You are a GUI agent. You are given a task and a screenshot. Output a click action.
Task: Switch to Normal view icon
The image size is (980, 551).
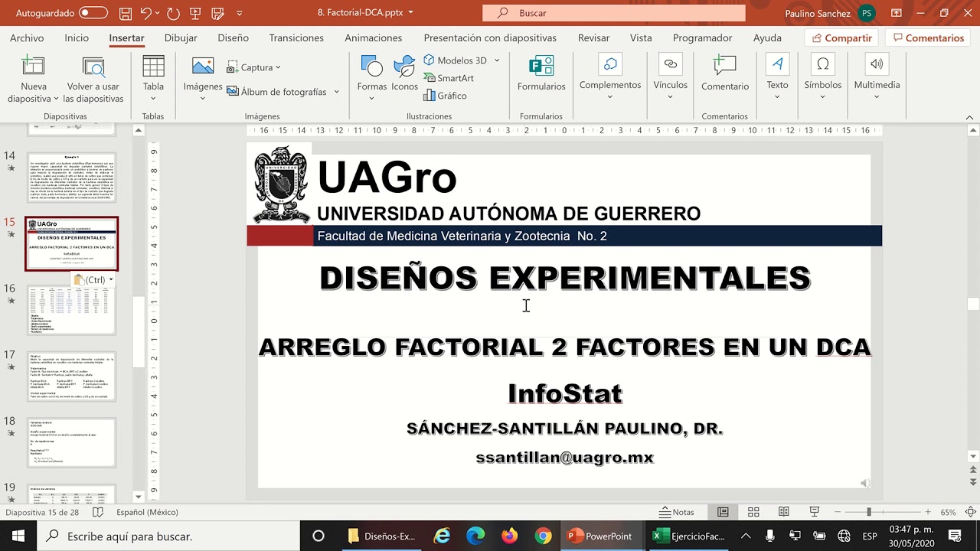coord(723,512)
